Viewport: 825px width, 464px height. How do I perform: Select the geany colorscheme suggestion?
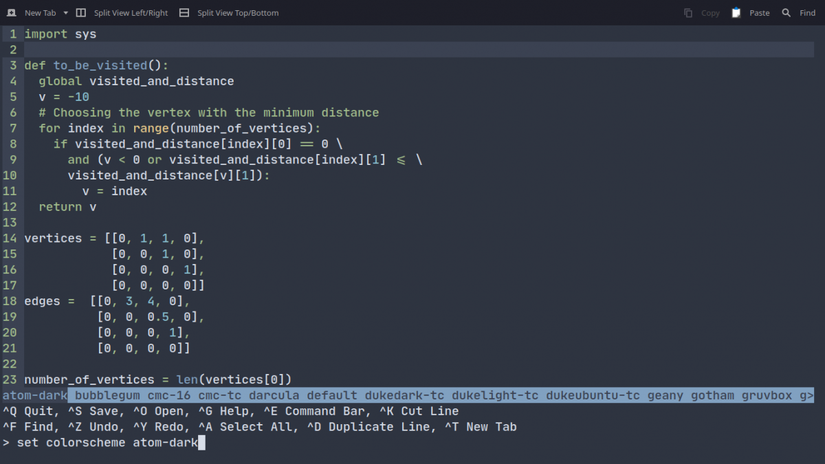[665, 395]
